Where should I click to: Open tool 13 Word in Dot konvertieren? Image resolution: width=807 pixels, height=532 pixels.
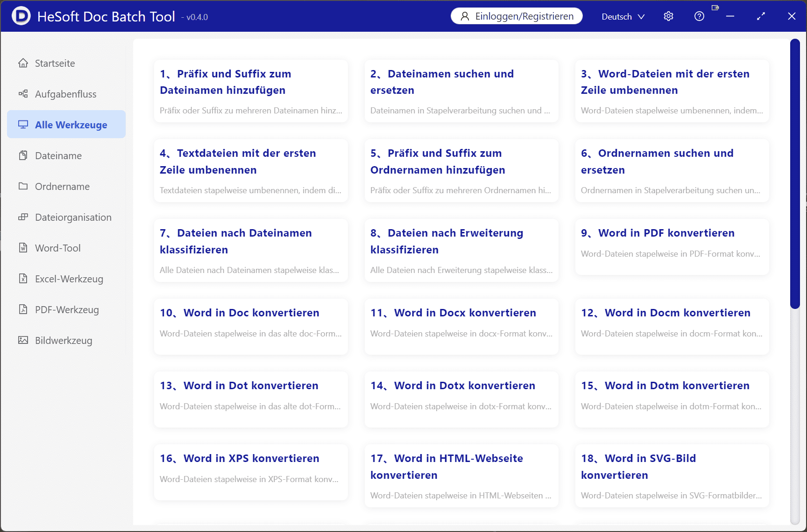[251, 399]
